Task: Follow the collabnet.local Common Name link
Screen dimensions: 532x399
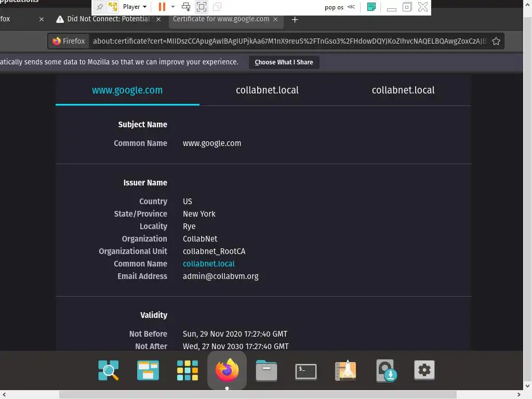Action: coord(209,263)
